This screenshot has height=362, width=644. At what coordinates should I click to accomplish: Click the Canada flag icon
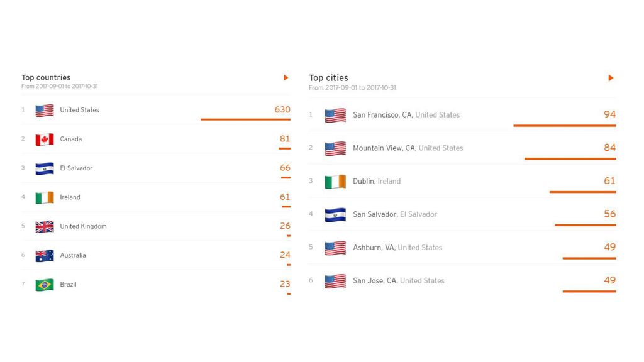click(x=45, y=140)
